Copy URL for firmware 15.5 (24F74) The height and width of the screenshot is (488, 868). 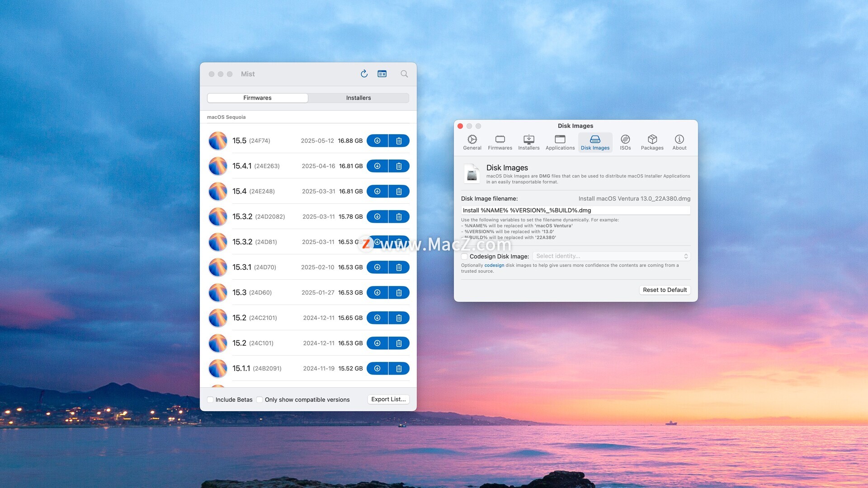click(x=399, y=141)
